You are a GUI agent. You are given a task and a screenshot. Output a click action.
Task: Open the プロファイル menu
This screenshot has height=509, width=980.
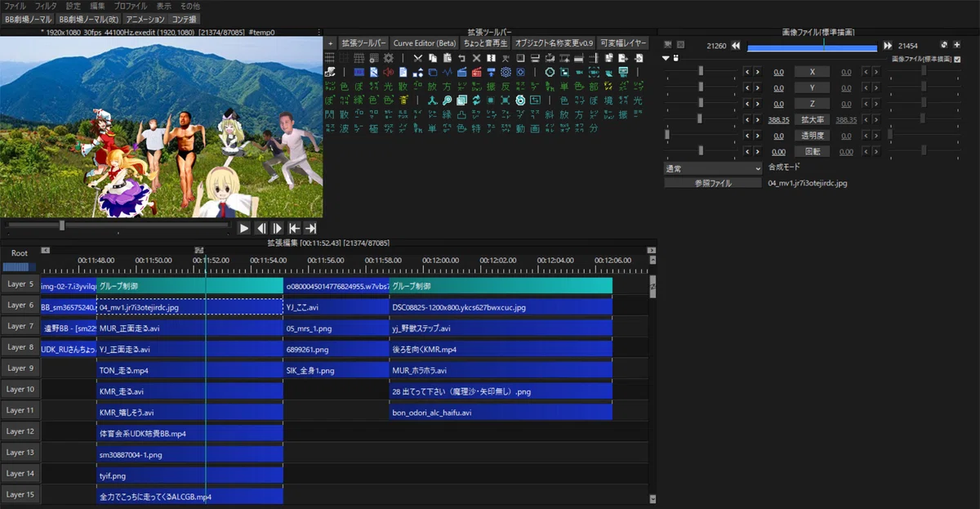(131, 6)
